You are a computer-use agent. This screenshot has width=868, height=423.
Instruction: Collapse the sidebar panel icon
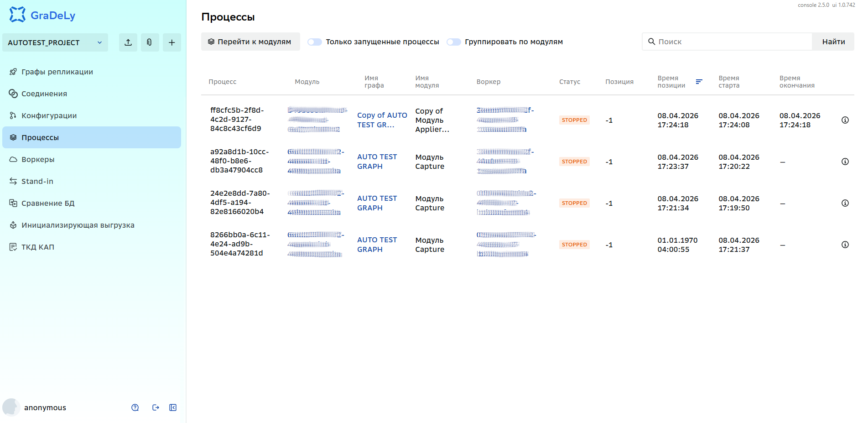pos(173,407)
